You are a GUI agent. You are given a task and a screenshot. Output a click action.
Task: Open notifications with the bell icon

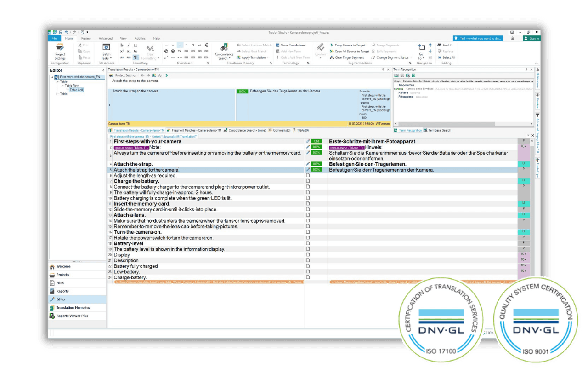pos(512,38)
